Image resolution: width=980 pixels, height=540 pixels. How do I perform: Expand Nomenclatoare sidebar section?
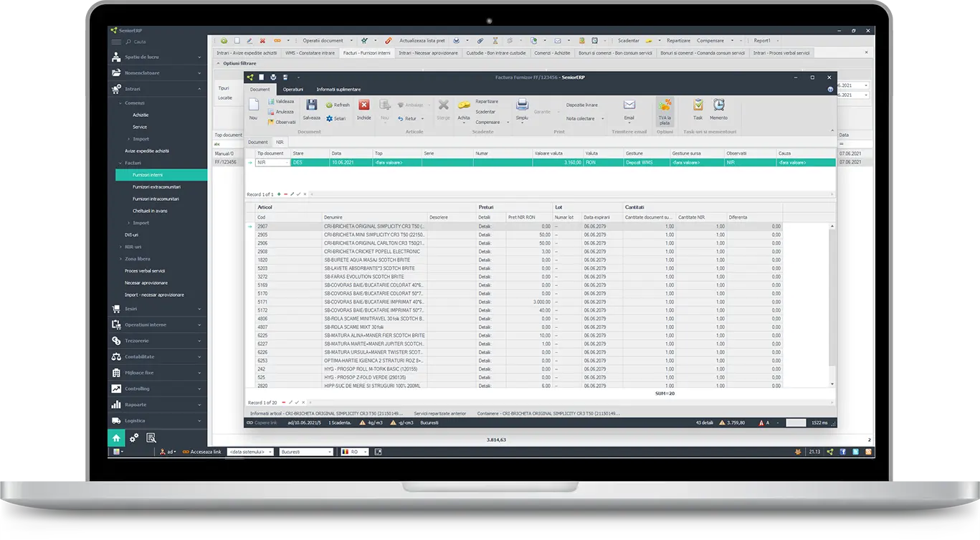coord(157,73)
